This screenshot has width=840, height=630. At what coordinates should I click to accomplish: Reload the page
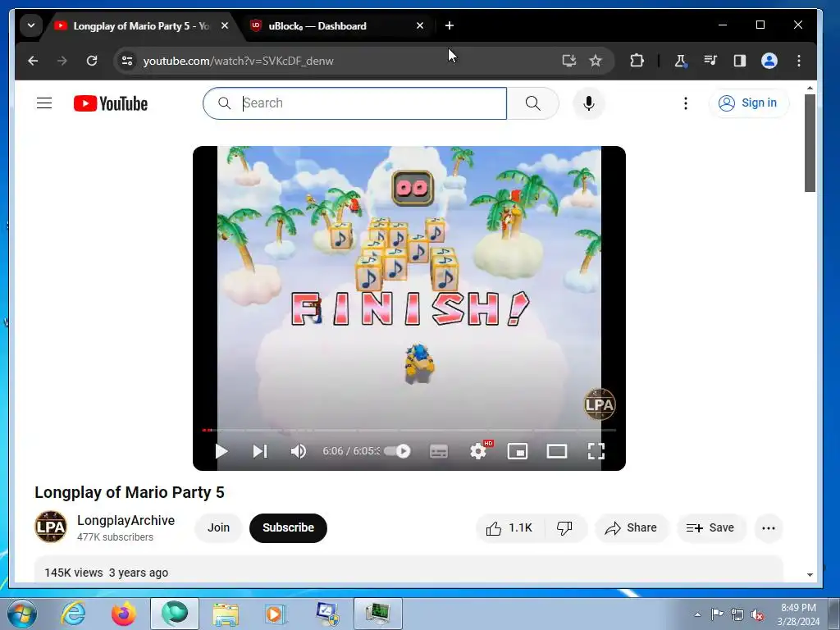(x=92, y=61)
